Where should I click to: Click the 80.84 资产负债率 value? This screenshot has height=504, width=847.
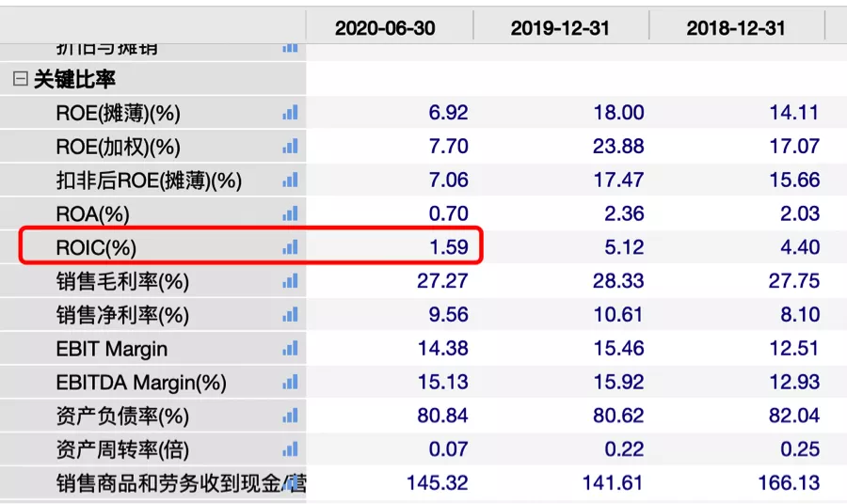tap(442, 416)
